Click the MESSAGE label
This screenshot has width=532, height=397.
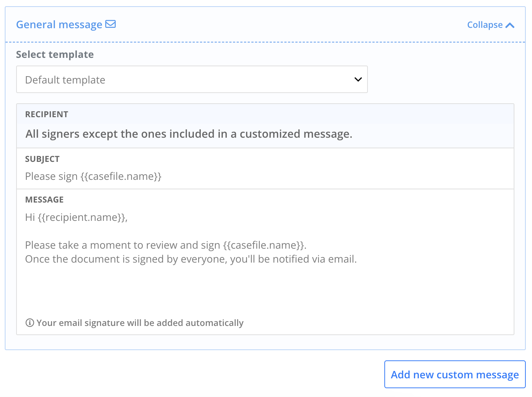[x=44, y=200]
